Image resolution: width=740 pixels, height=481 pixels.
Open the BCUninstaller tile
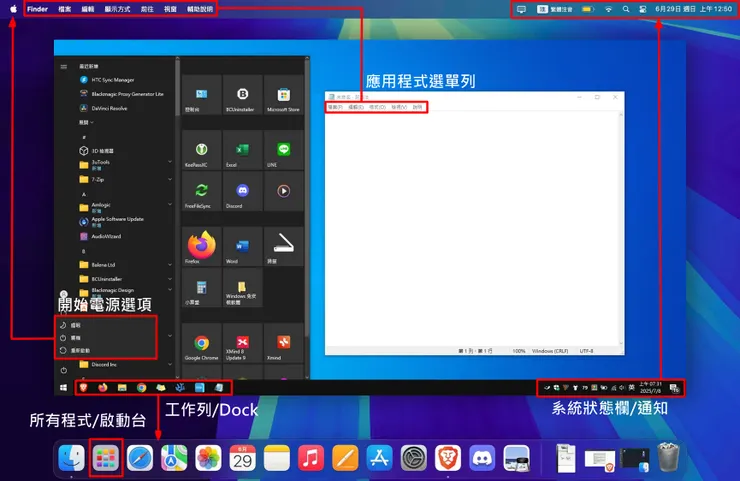pyautogui.click(x=243, y=95)
